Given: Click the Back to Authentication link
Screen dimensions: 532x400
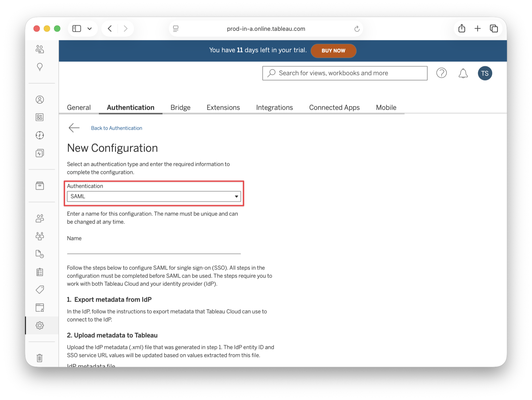Looking at the screenshot, I should coord(117,128).
